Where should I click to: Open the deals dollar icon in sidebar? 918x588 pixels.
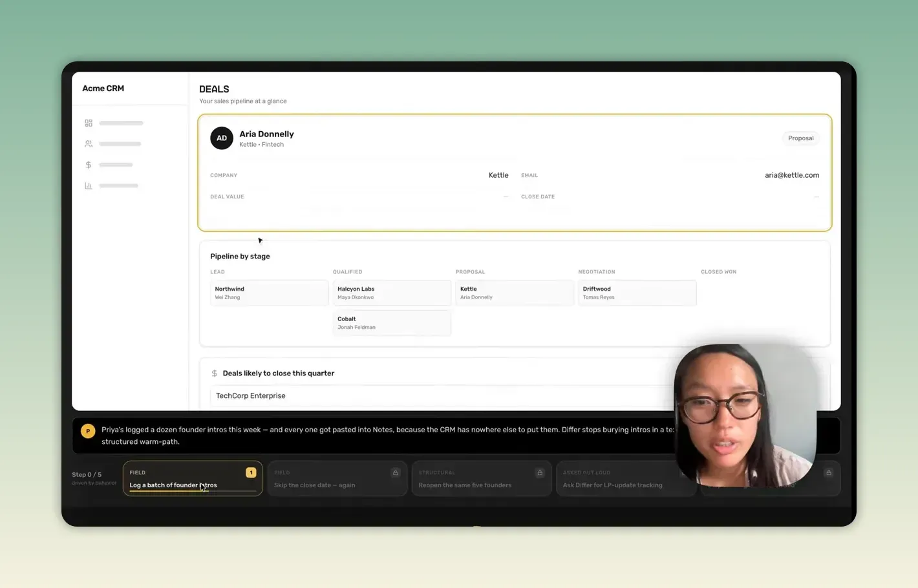tap(89, 165)
